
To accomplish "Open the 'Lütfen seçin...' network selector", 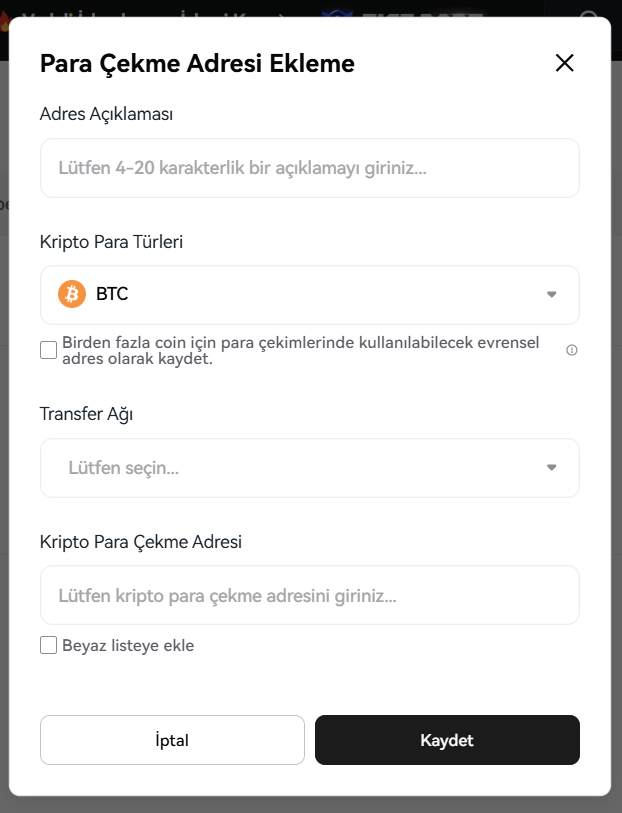I will pos(310,468).
